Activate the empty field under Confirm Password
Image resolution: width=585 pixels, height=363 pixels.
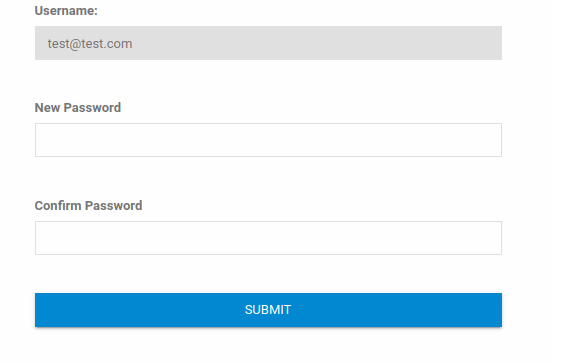[x=268, y=238]
